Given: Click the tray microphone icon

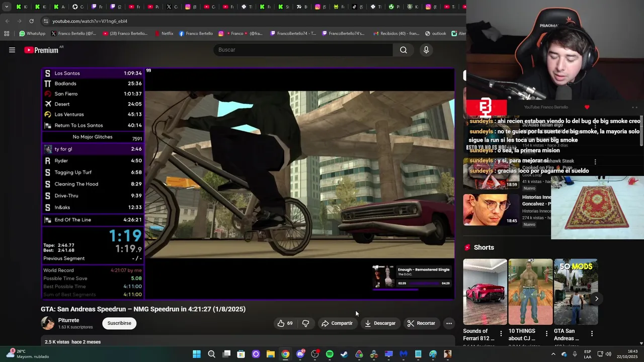Looking at the screenshot, I should (x=575, y=354).
